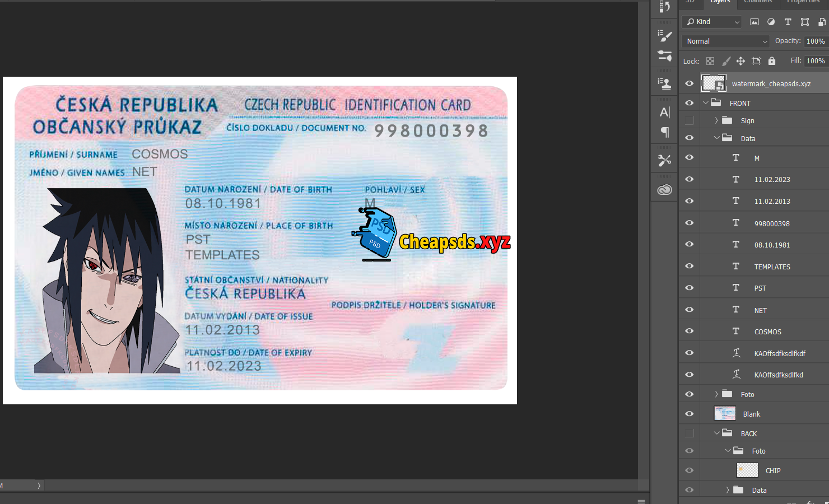Filter for adjustment layers icon

[771, 22]
